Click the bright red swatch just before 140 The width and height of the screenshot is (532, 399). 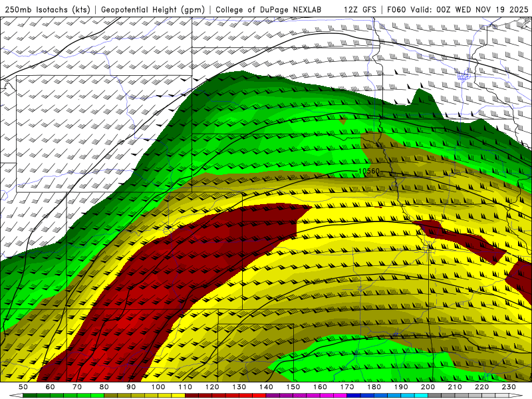(259, 395)
